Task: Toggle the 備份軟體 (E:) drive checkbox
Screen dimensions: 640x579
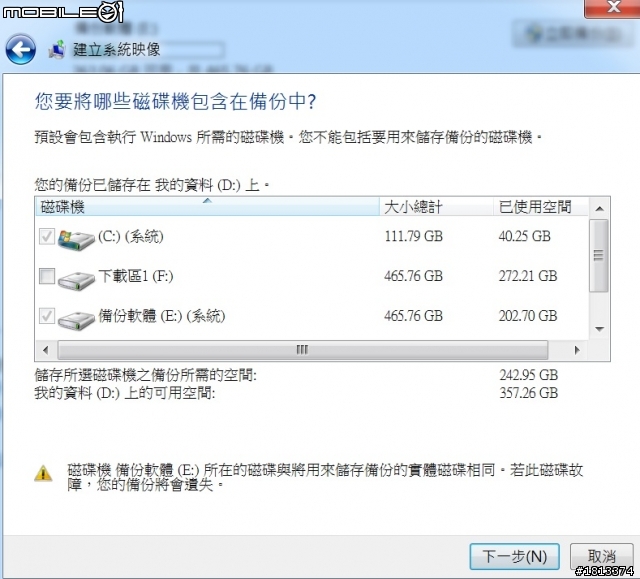Action: (x=47, y=316)
